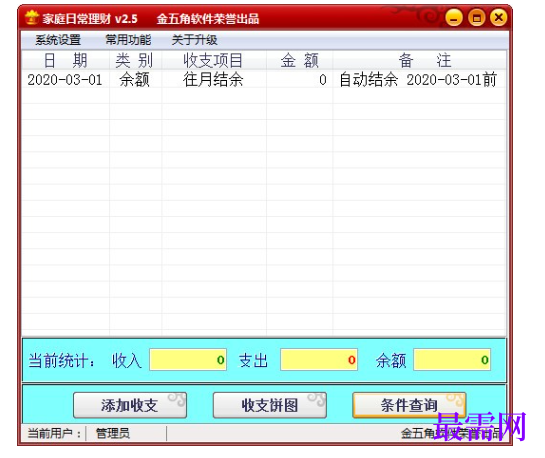This screenshot has width=545, height=458.
Task: Click the app logo icon in title bar
Action: pyautogui.click(x=32, y=18)
